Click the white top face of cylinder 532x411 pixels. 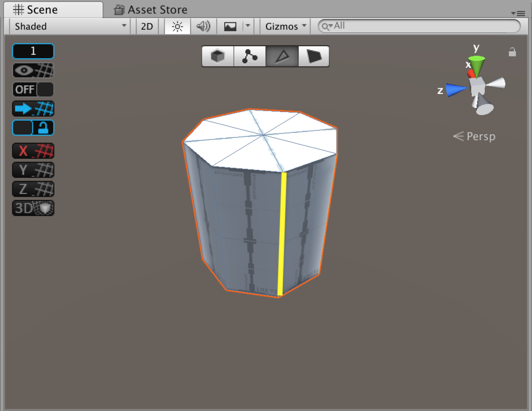click(261, 140)
